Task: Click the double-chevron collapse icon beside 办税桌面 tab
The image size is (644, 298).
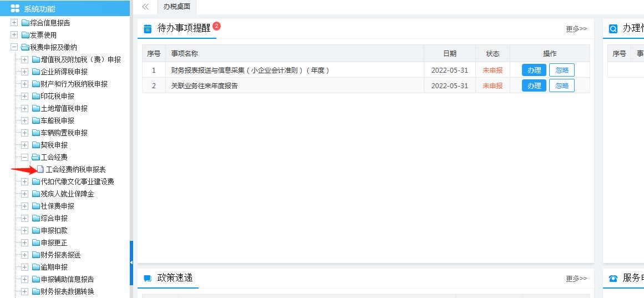Action: tap(145, 7)
